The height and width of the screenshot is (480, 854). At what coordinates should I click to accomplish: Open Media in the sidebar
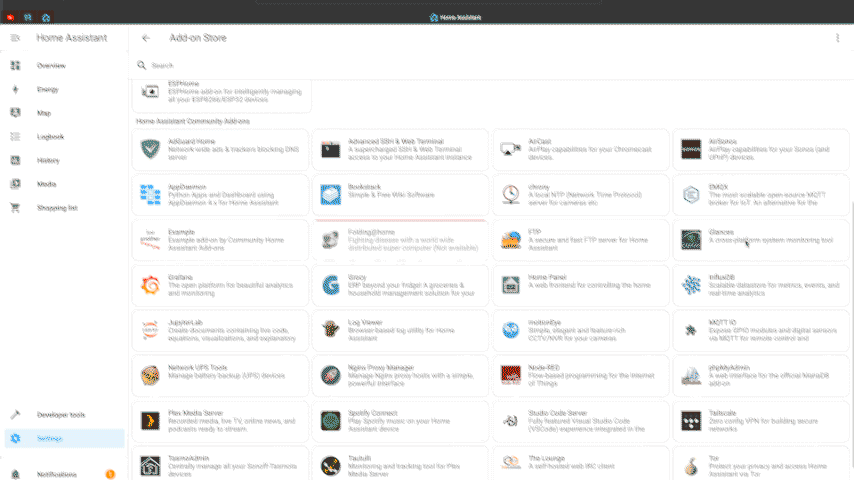coord(64,184)
